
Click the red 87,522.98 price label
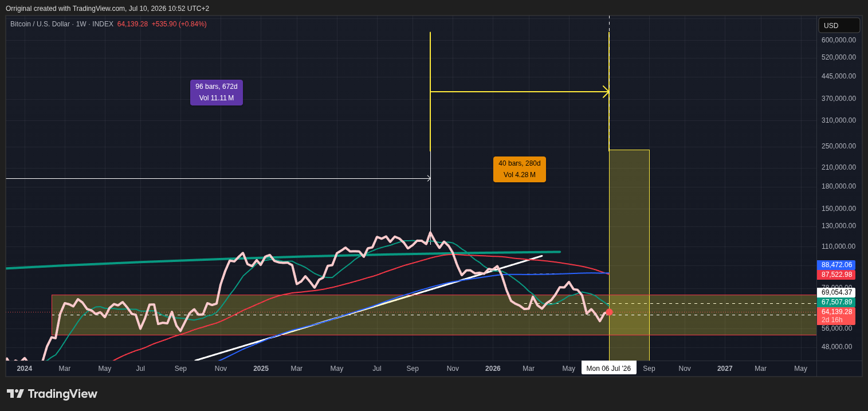point(836,275)
